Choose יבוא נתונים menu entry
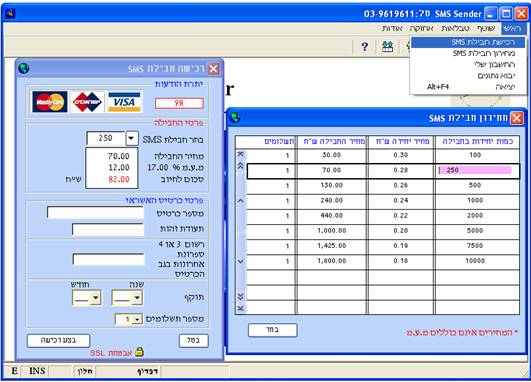Viewport: 531px width, 382px height. pyautogui.click(x=468, y=76)
